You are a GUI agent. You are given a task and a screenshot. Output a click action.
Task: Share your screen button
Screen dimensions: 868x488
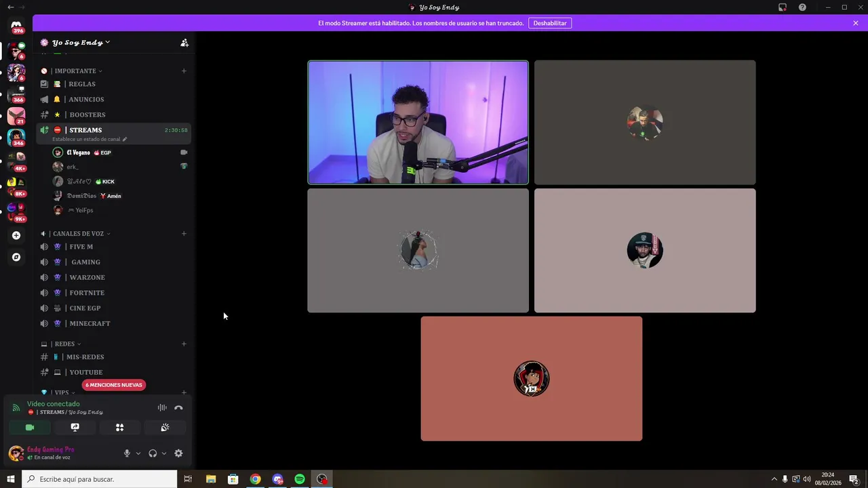point(75,427)
